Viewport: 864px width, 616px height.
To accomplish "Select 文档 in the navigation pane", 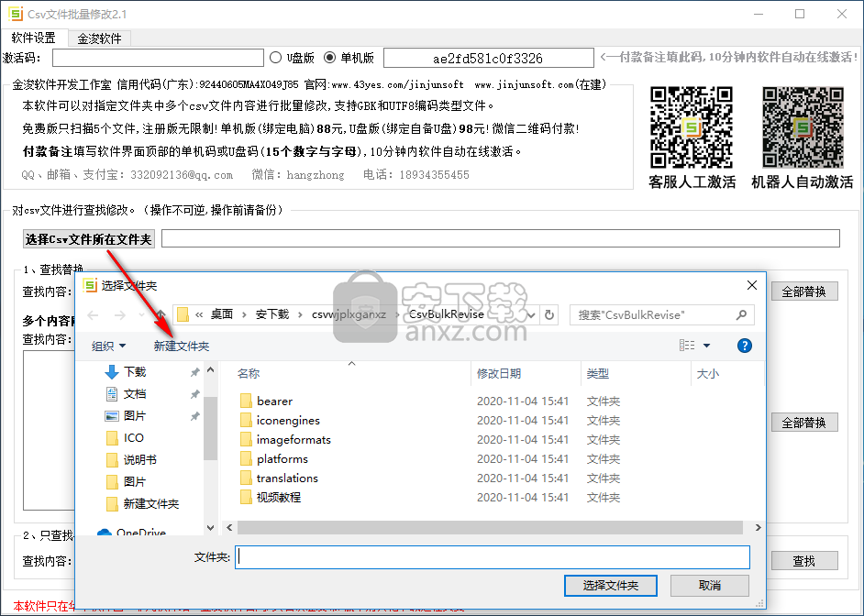I will (135, 394).
